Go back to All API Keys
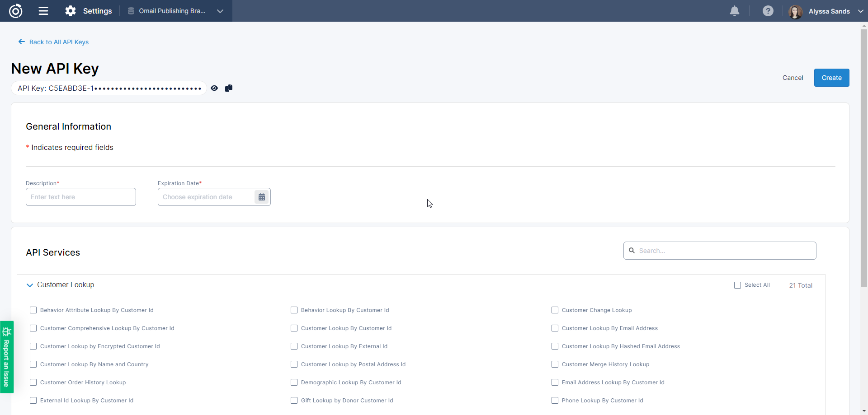Image resolution: width=868 pixels, height=415 pixels. [54, 42]
